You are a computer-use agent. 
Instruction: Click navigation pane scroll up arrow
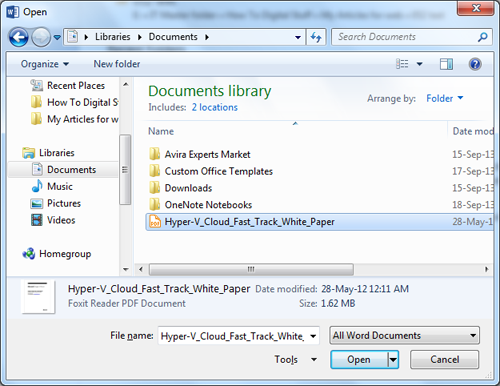126,84
